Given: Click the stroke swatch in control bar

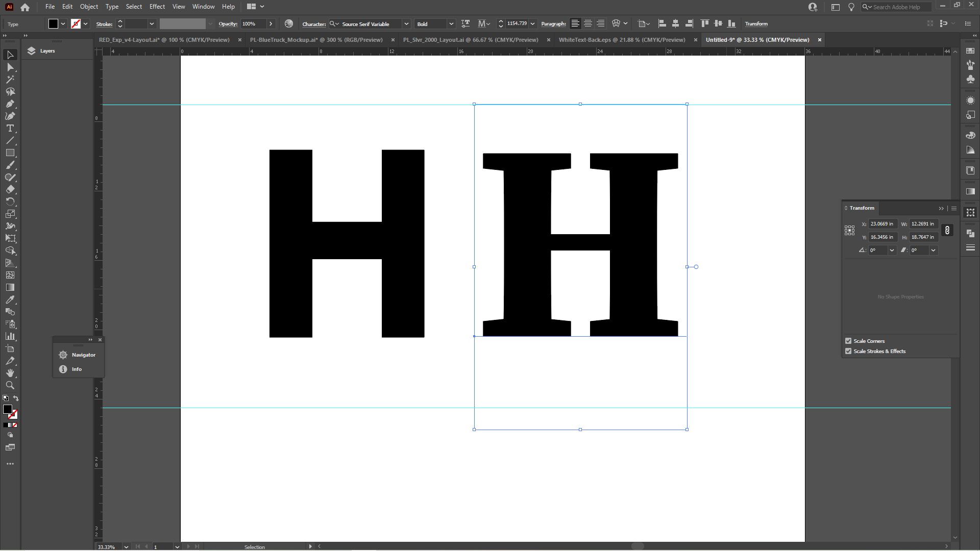Looking at the screenshot, I should click(x=76, y=24).
